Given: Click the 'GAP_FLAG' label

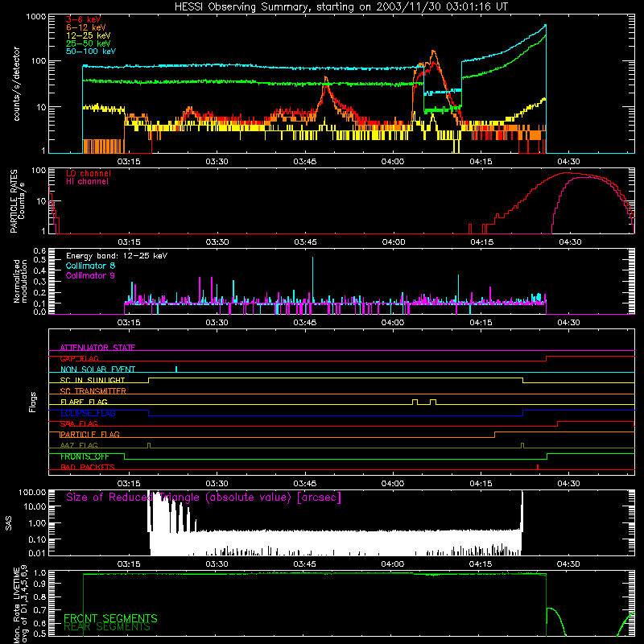Looking at the screenshot, I should click(79, 358).
